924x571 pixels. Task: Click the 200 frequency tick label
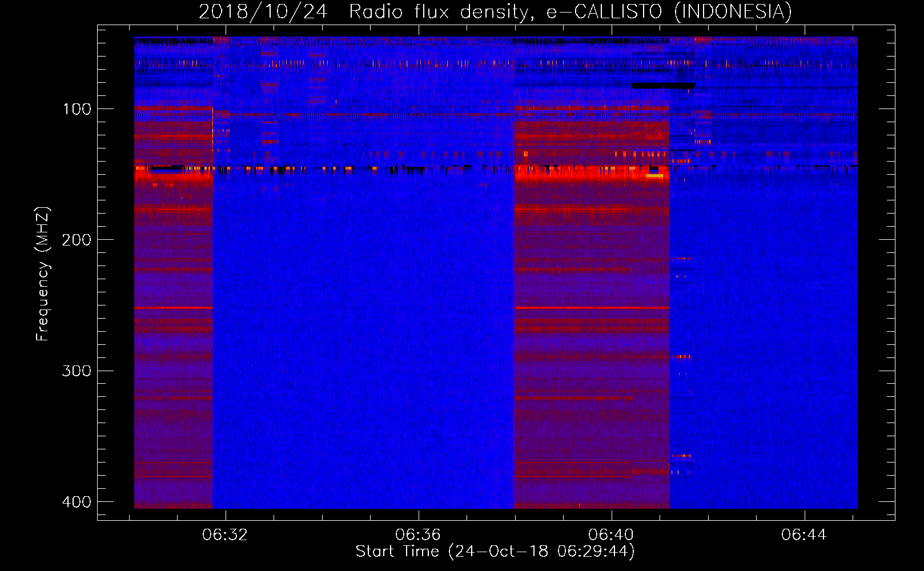pyautogui.click(x=77, y=240)
